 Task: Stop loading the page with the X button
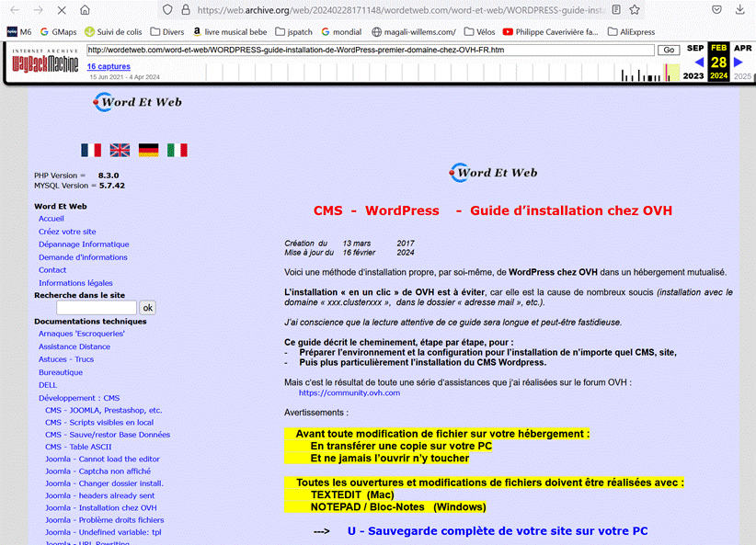coord(62,9)
